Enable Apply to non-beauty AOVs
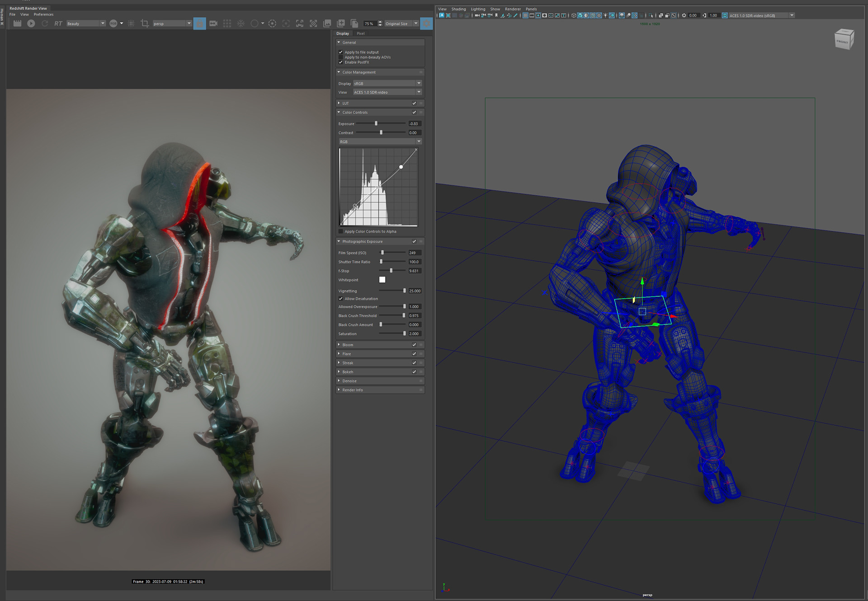The height and width of the screenshot is (601, 868). point(341,57)
